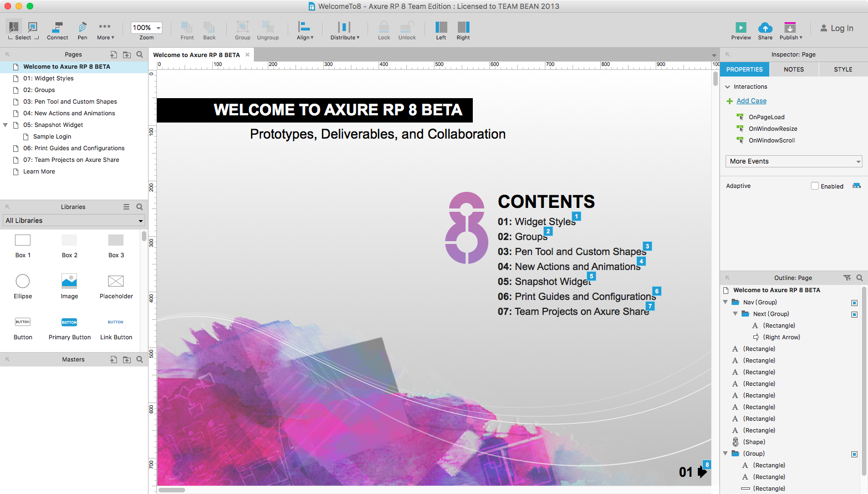868x494 pixels.
Task: Search pages using magnifier icon
Action: pyautogui.click(x=140, y=54)
